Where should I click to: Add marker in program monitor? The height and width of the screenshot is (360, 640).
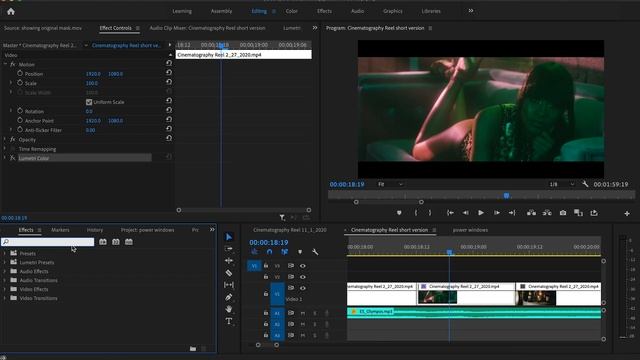point(399,213)
